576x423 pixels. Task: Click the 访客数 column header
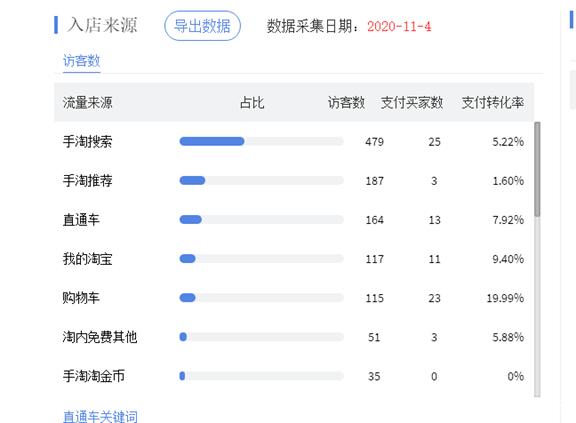pos(346,102)
